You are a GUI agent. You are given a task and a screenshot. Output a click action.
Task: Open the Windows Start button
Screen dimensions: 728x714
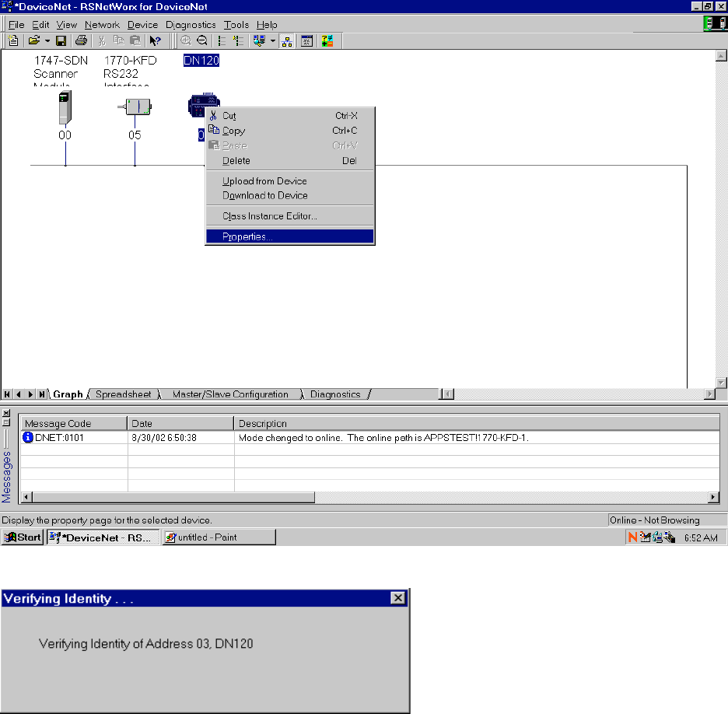pos(23,537)
